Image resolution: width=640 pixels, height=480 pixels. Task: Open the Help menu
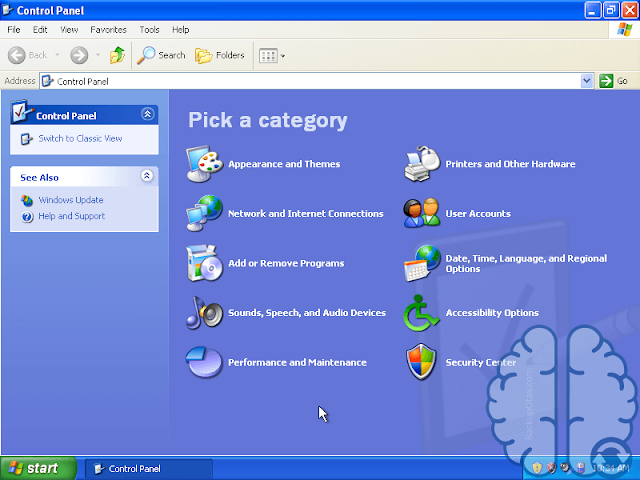coord(180,30)
